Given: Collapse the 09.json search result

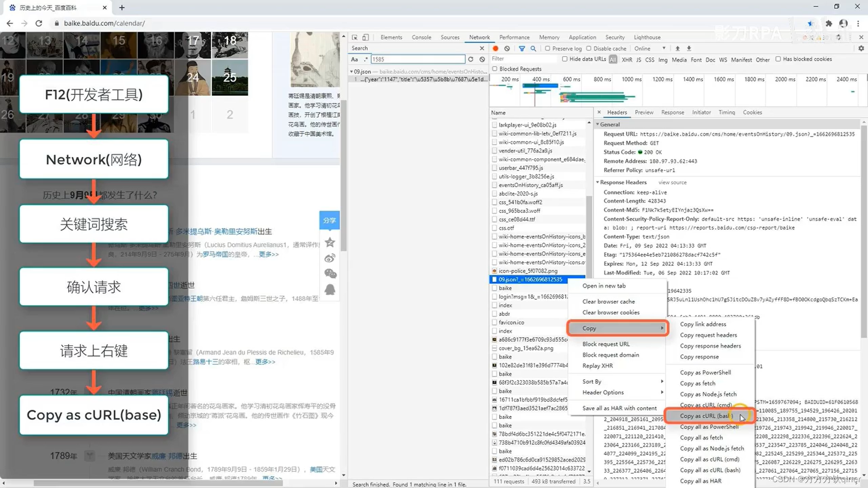Looking at the screenshot, I should click(351, 72).
